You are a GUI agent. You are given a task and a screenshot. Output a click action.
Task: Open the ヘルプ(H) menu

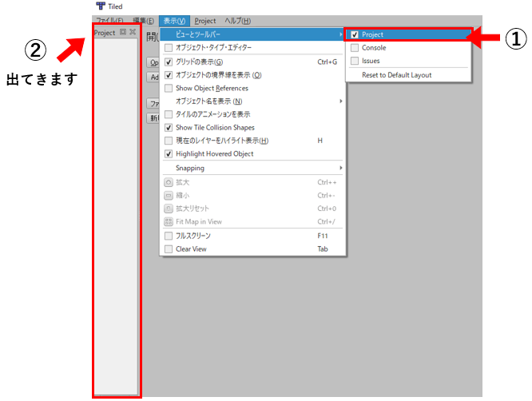[x=238, y=21]
